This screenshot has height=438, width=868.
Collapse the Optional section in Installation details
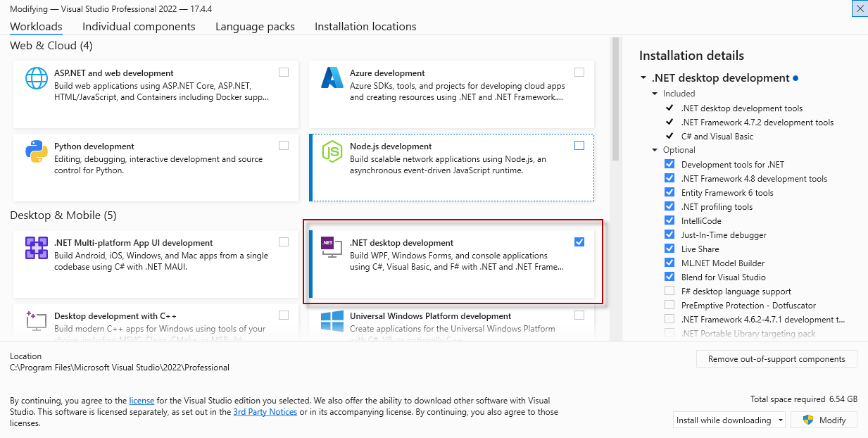pyautogui.click(x=655, y=149)
